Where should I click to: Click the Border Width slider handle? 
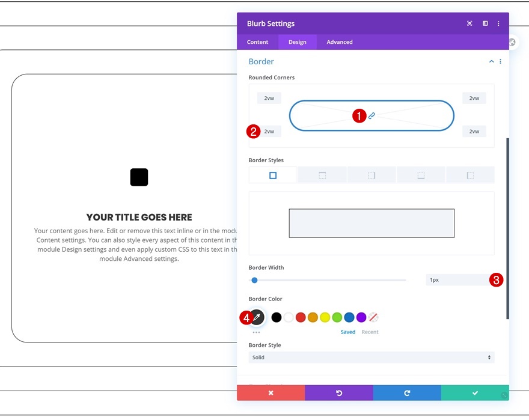tap(255, 280)
